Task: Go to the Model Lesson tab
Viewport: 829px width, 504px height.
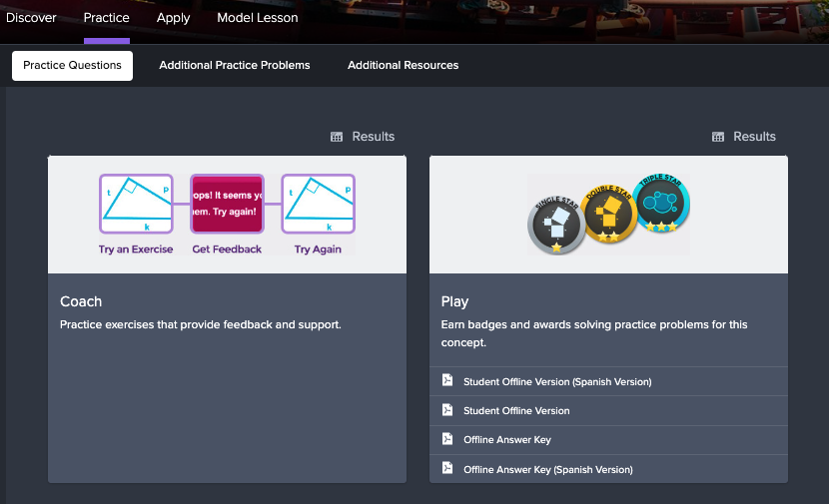Action: 257,18
